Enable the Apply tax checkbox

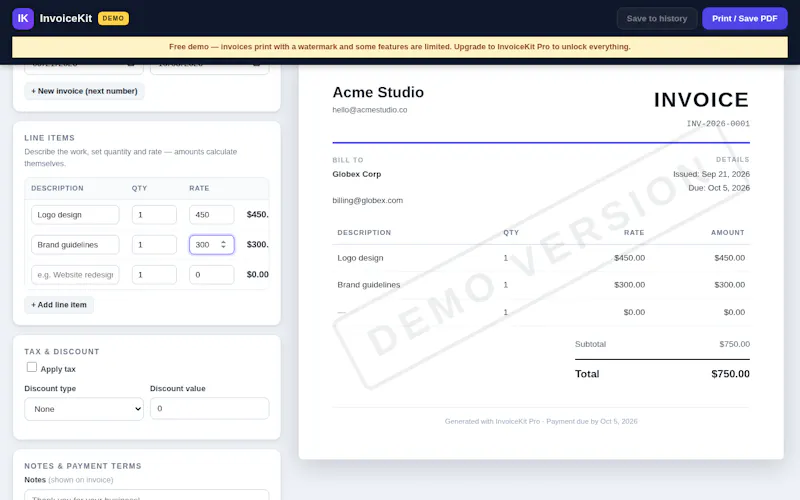(x=32, y=367)
